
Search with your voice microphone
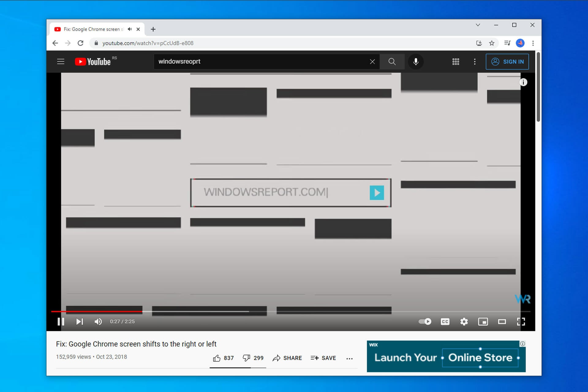[x=416, y=62]
